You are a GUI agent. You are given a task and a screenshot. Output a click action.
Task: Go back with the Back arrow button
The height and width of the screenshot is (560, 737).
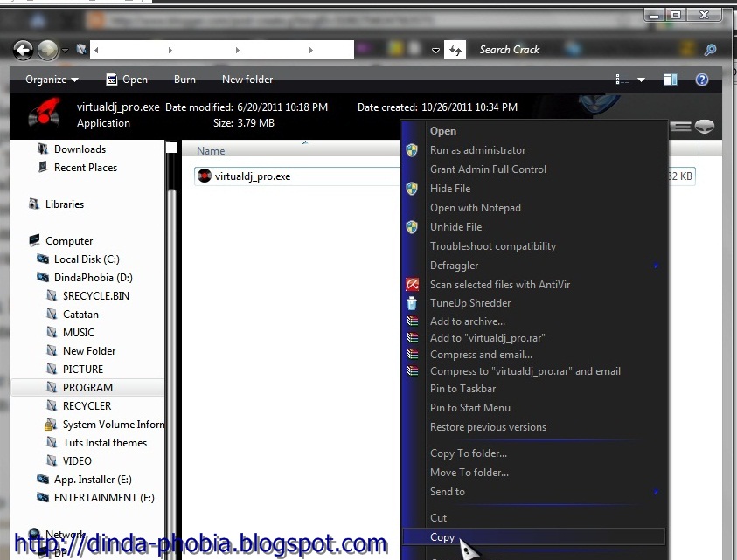(x=23, y=50)
